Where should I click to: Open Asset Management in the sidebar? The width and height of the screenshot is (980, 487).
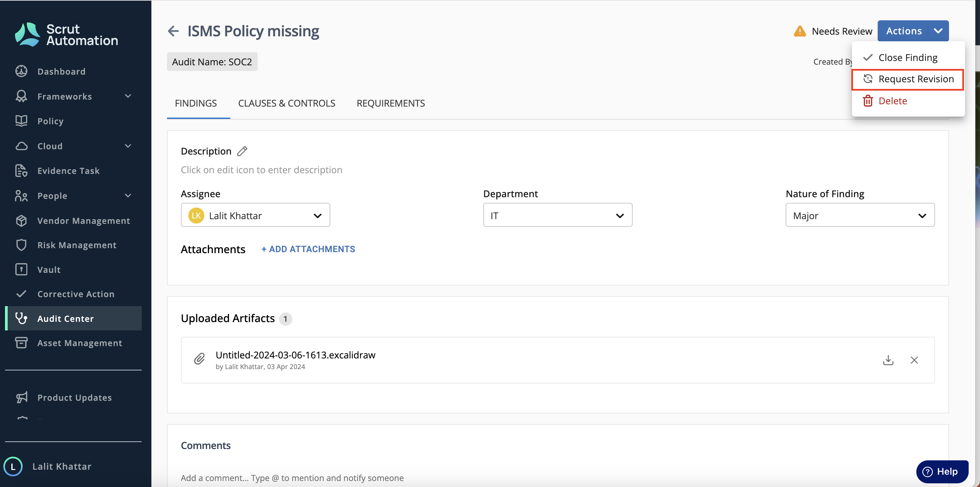[80, 343]
